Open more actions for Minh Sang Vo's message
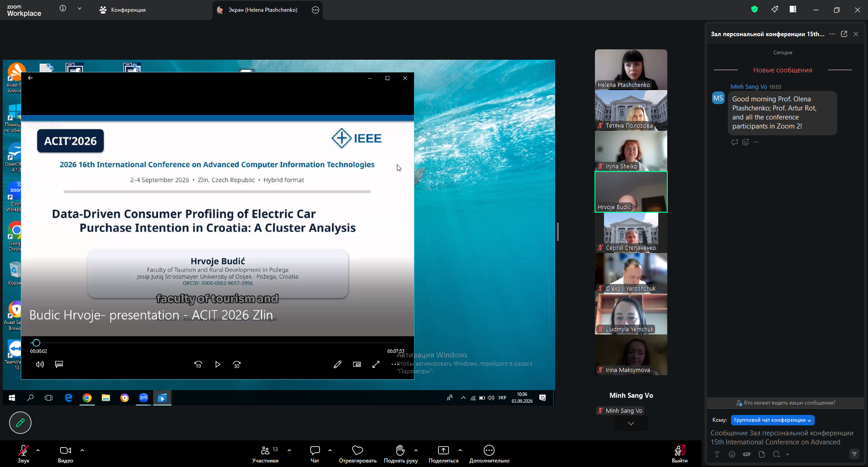The image size is (868, 467). [756, 142]
